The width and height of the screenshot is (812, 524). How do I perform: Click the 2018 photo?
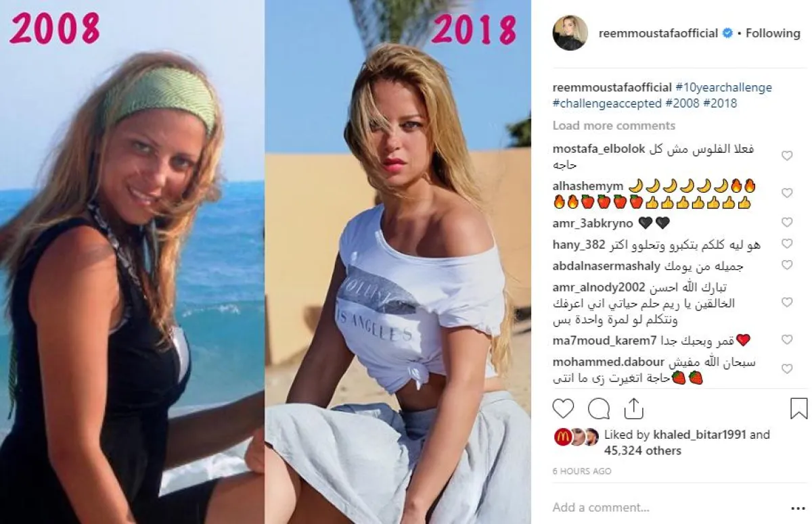pos(398,262)
